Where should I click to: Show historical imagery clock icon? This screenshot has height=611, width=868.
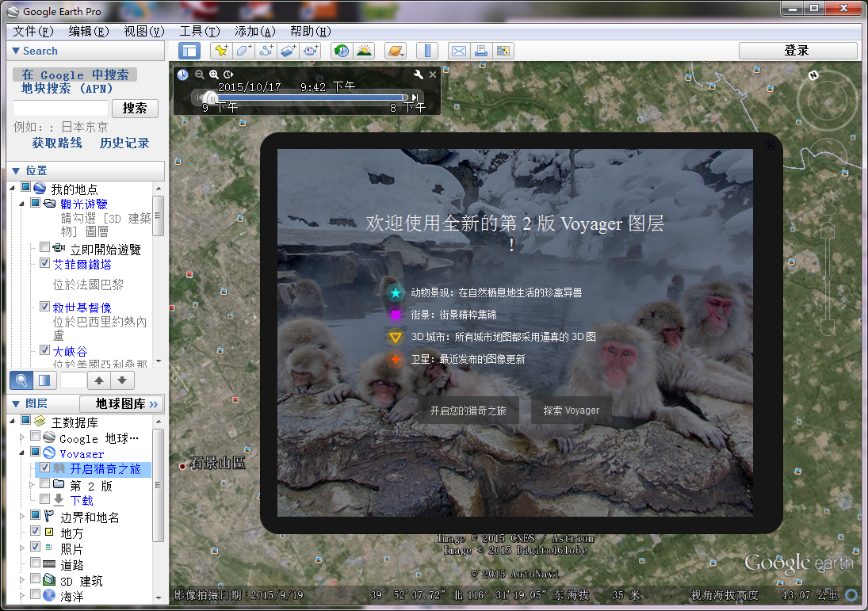click(342, 51)
